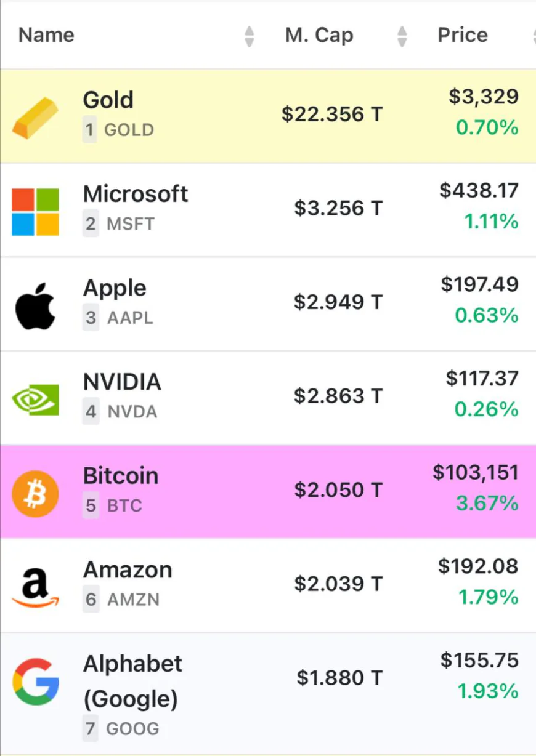Image resolution: width=536 pixels, height=756 pixels.
Task: Sort the list by Name column arrows
Action: tap(249, 36)
